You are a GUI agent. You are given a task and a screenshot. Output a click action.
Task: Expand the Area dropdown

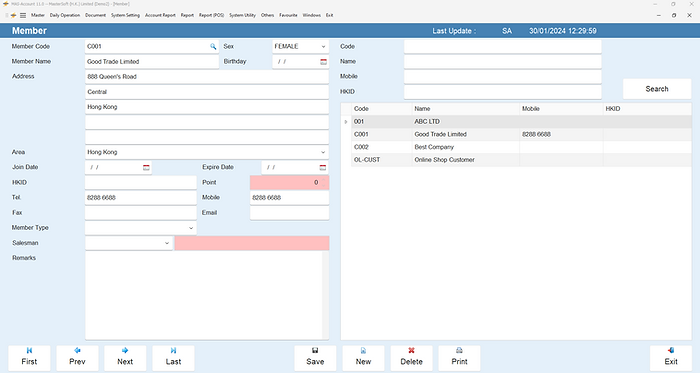(323, 152)
